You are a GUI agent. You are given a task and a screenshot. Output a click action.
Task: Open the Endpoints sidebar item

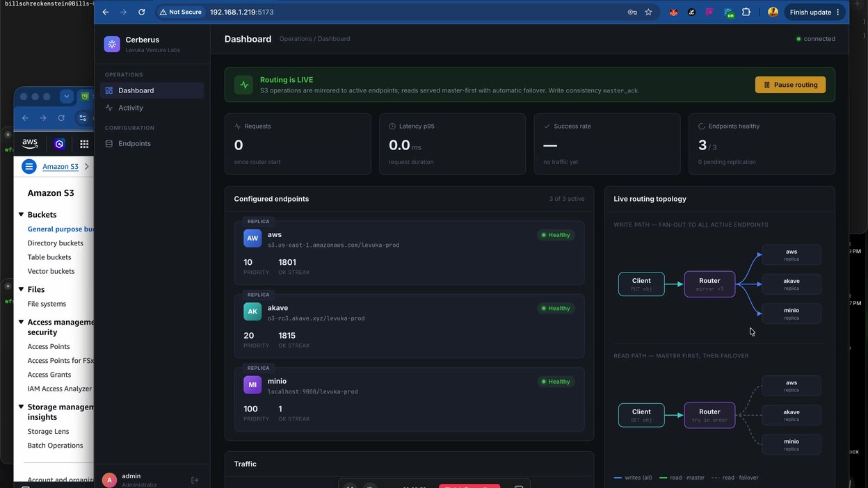[x=152, y=143]
